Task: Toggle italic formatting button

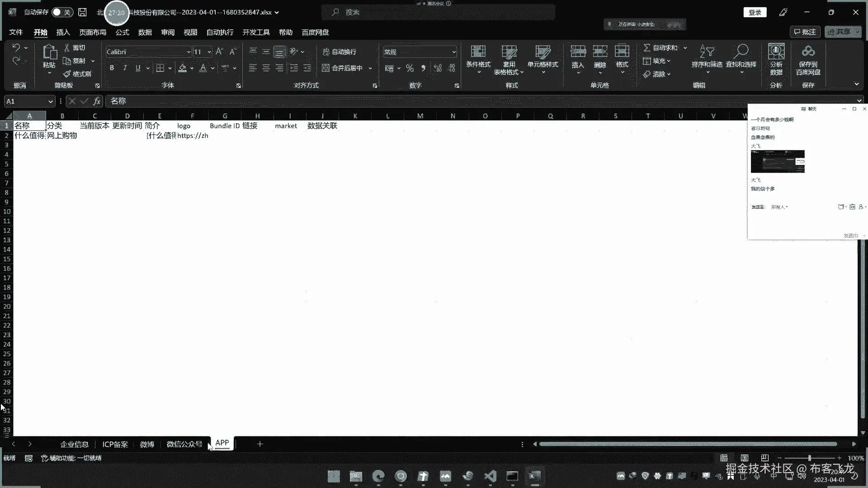Action: (x=125, y=68)
